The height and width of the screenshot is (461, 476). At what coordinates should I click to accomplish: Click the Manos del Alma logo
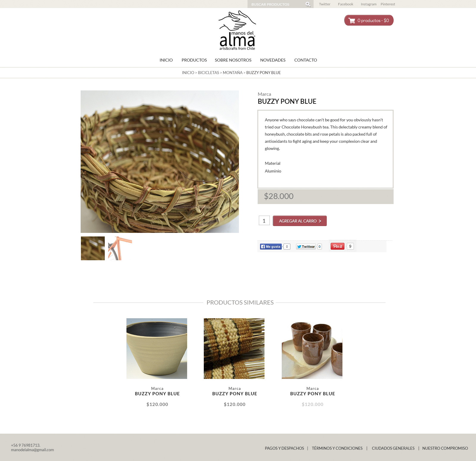coord(237,30)
